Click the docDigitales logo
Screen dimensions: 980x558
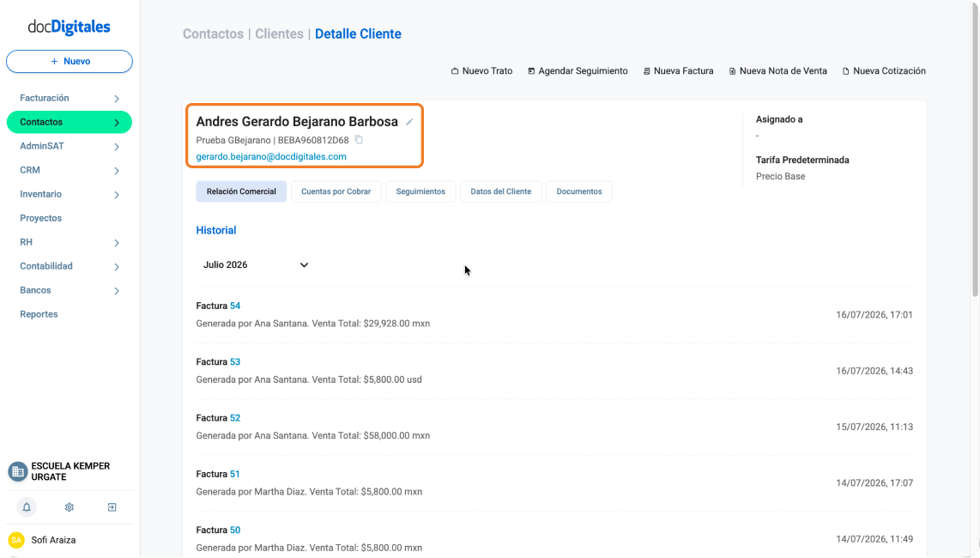[69, 27]
